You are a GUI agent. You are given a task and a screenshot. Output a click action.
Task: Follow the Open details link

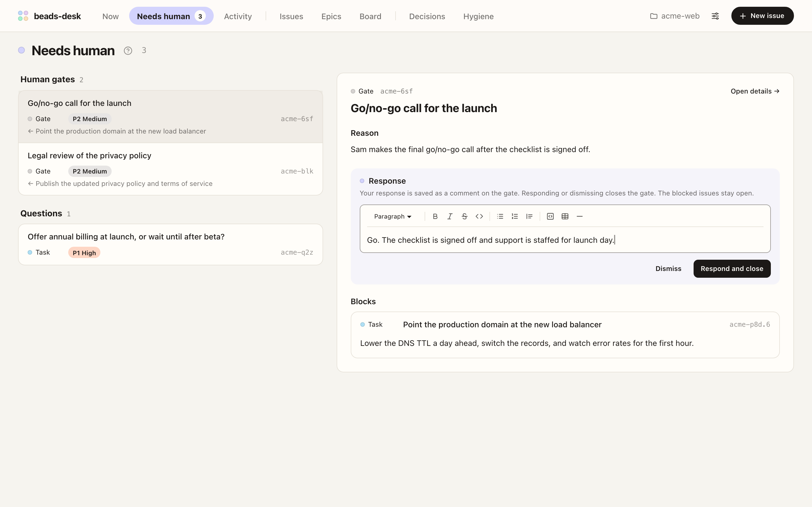coord(755,91)
